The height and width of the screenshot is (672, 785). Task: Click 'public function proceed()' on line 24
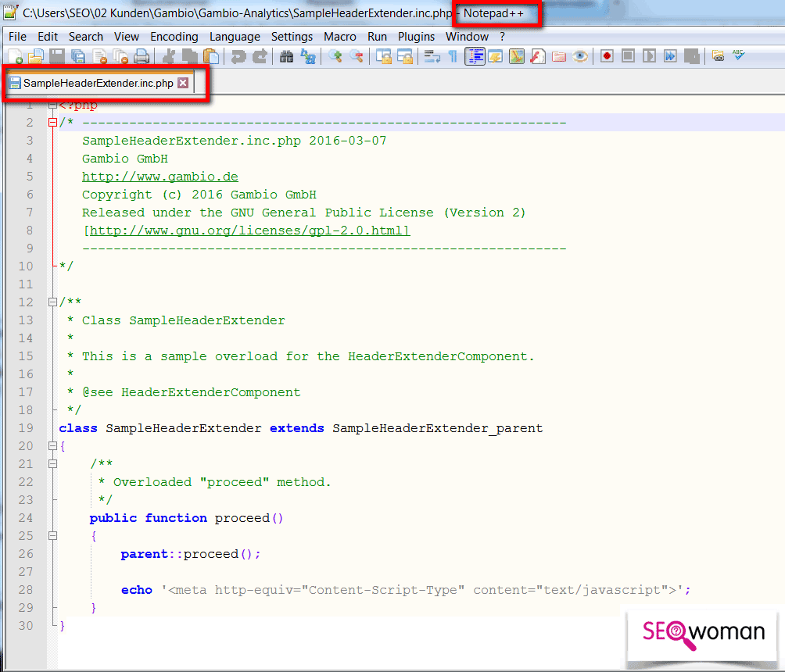pos(186,518)
